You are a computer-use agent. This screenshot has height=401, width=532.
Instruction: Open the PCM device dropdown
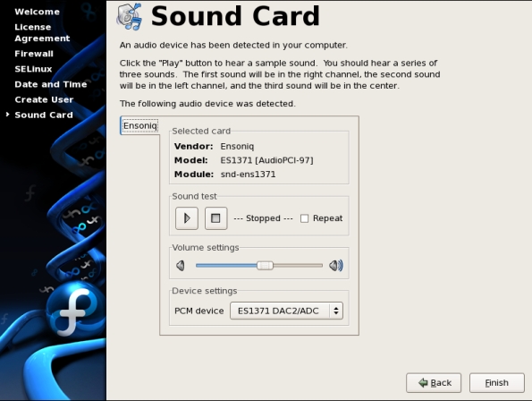point(286,311)
